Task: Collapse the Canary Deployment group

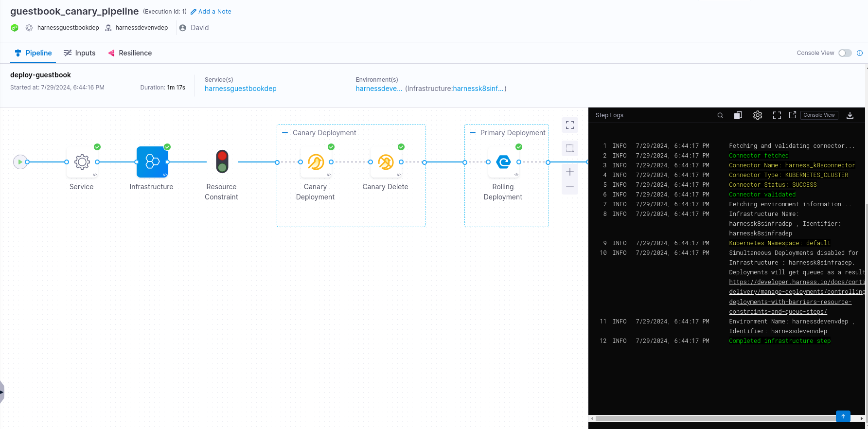Action: pos(285,133)
